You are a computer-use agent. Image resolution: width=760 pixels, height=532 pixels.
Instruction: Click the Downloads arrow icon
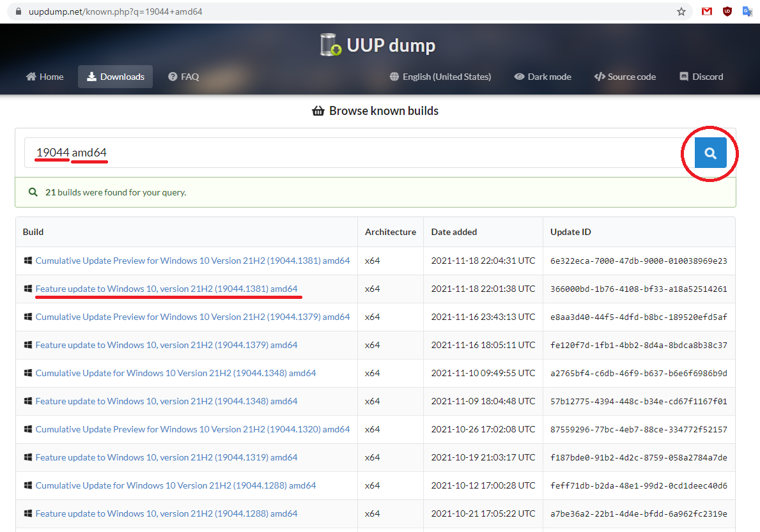[91, 77]
